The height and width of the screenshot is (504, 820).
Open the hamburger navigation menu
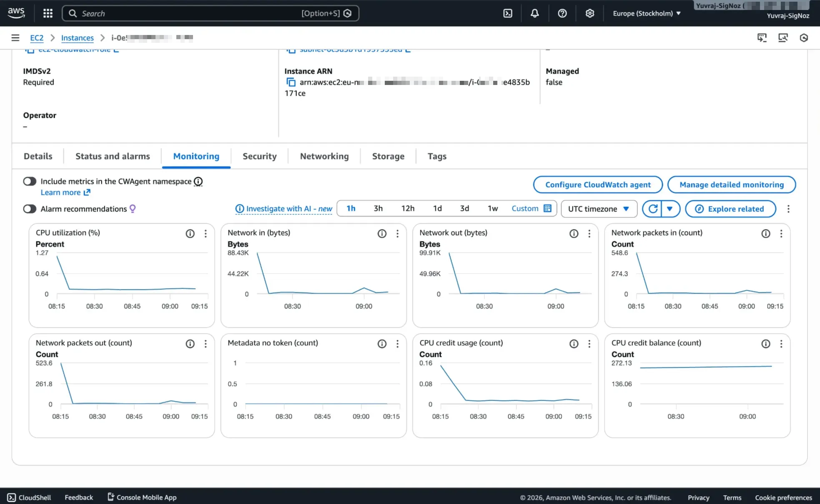(15, 37)
